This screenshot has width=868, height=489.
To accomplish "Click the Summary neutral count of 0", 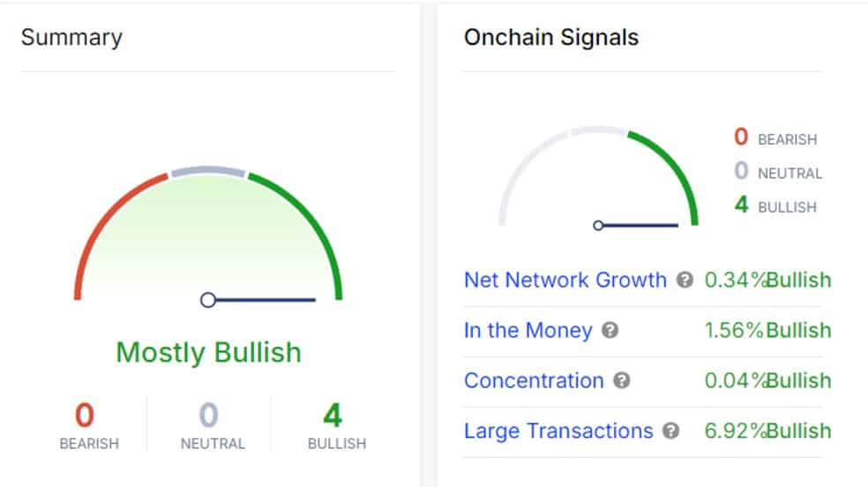I will pos(209,415).
